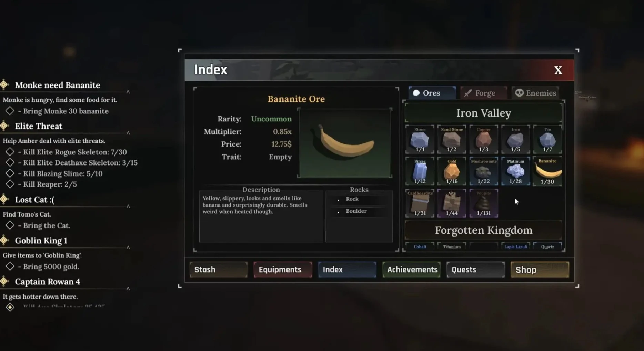Collapse the Goblin King 1 quest
Screen dimensions: 644x351
(x=128, y=247)
